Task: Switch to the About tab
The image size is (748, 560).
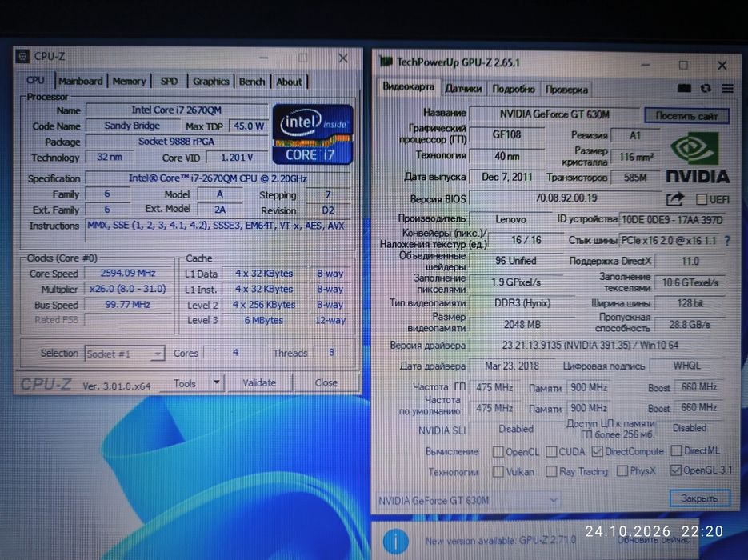Action: click(289, 82)
